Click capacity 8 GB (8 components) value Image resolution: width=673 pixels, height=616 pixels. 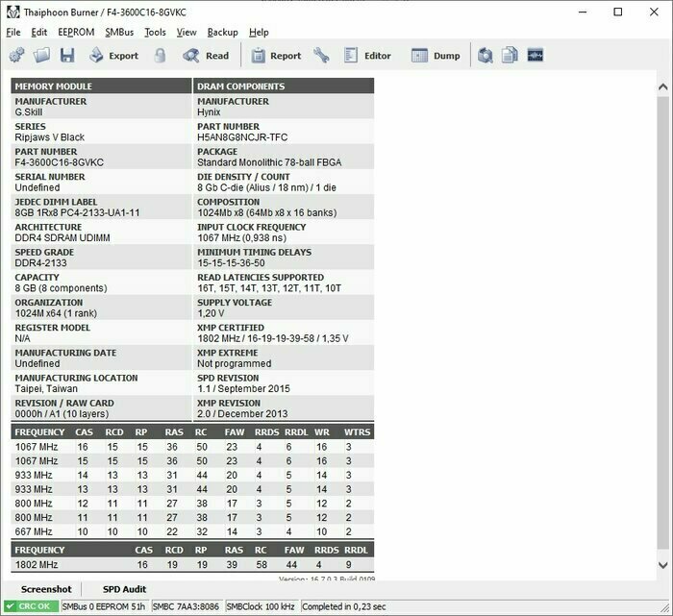(61, 288)
